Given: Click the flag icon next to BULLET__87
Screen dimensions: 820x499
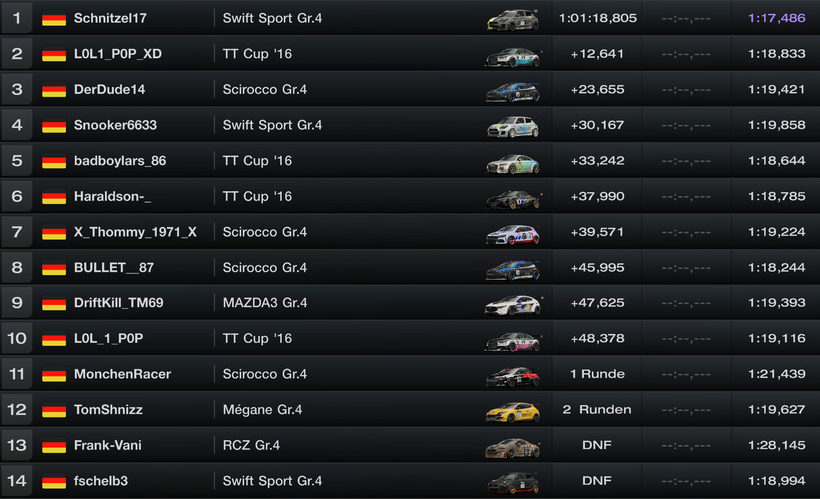Looking at the screenshot, I should pos(54,268).
